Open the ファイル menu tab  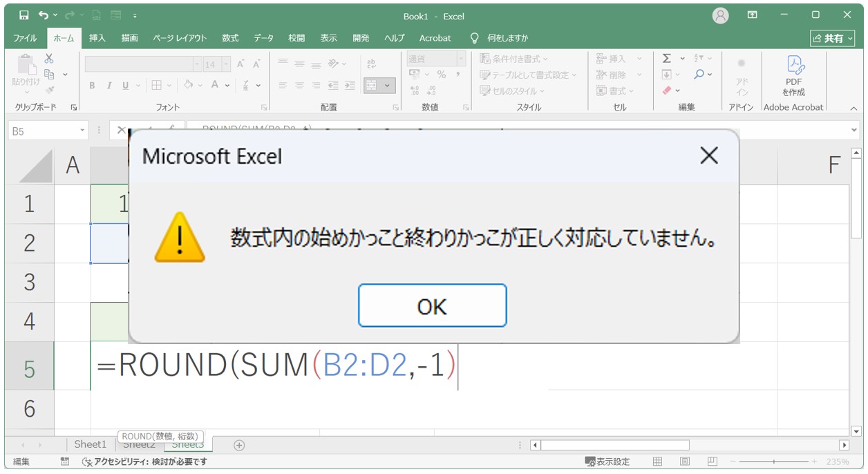(x=26, y=38)
